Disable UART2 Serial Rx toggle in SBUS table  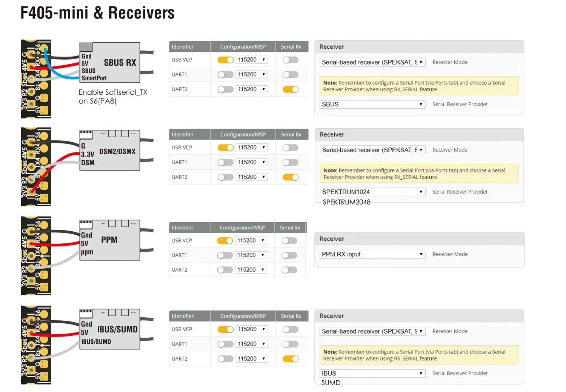click(291, 89)
